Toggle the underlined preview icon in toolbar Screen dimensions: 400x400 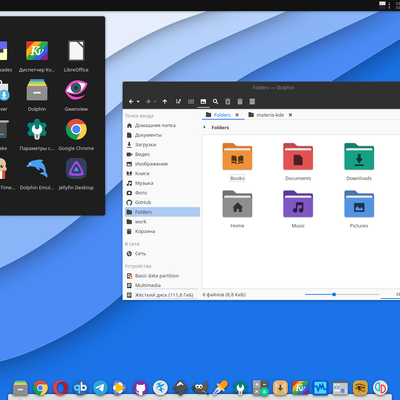click(203, 102)
